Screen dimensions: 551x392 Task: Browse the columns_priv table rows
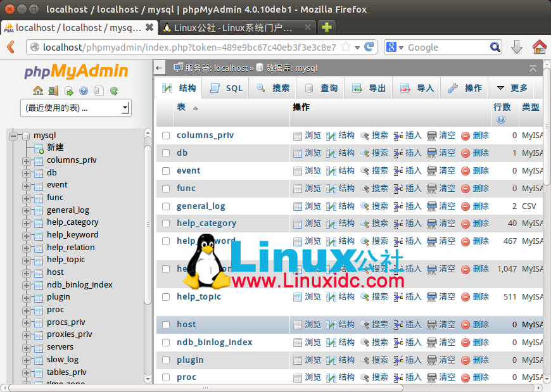311,135
